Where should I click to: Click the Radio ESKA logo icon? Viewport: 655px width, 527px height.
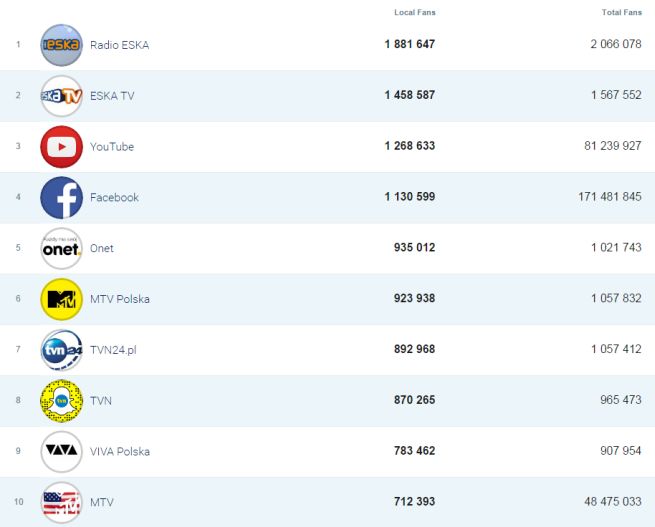[61, 45]
